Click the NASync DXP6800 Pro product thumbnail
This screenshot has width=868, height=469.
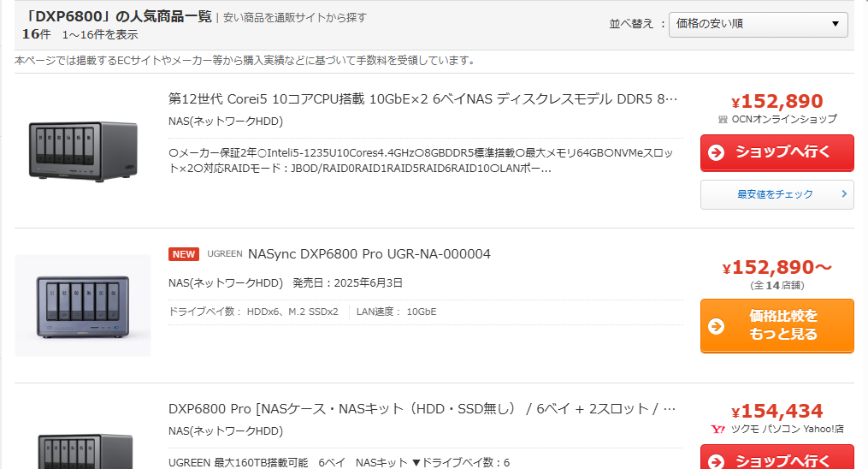pos(83,306)
